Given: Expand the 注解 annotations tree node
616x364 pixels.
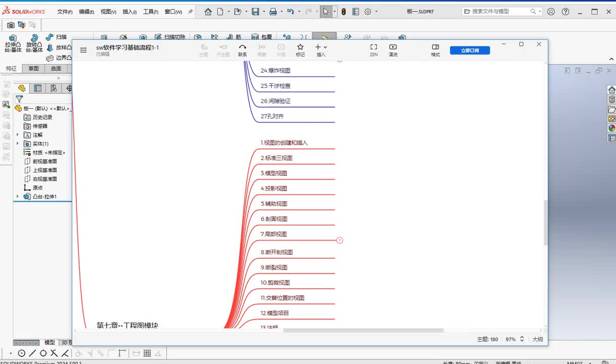Looking at the screenshot, I should tap(18, 135).
